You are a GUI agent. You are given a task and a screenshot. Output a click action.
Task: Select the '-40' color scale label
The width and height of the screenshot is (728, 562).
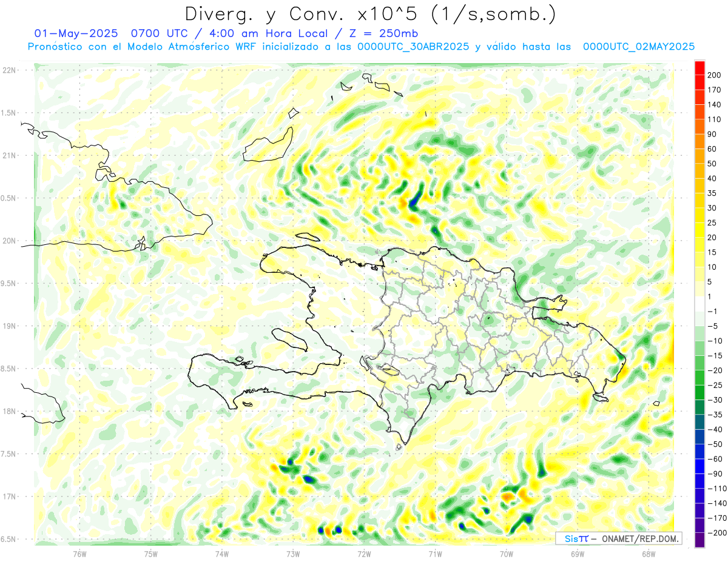716,430
